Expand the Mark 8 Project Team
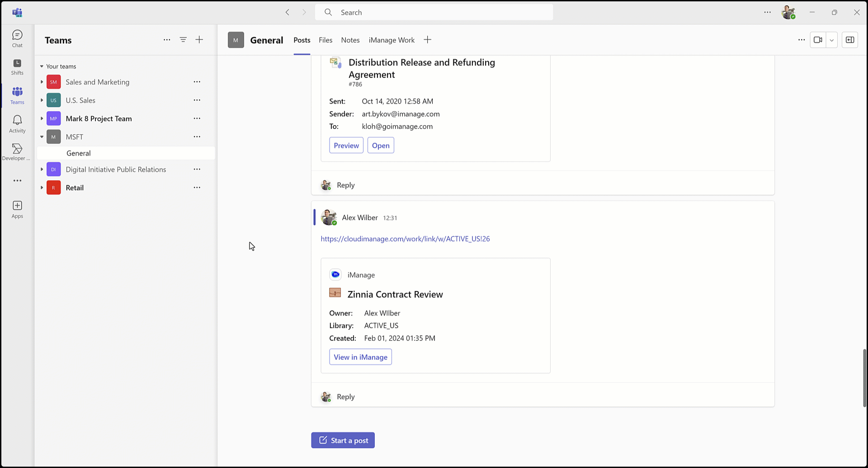The width and height of the screenshot is (868, 468). (x=41, y=118)
